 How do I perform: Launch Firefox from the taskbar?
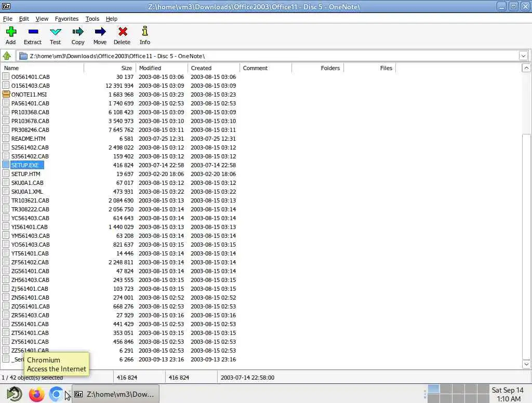(x=37, y=394)
